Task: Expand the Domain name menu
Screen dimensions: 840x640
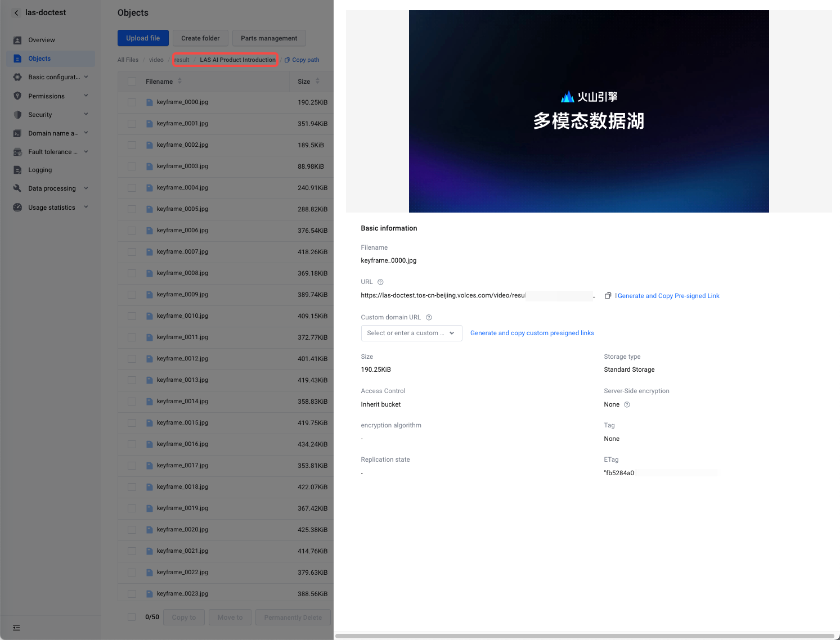Action: tap(86, 133)
